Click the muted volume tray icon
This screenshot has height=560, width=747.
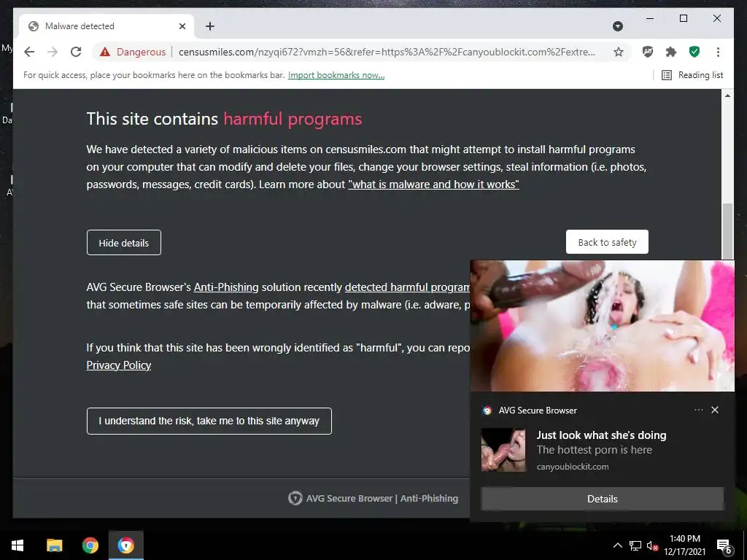point(653,545)
